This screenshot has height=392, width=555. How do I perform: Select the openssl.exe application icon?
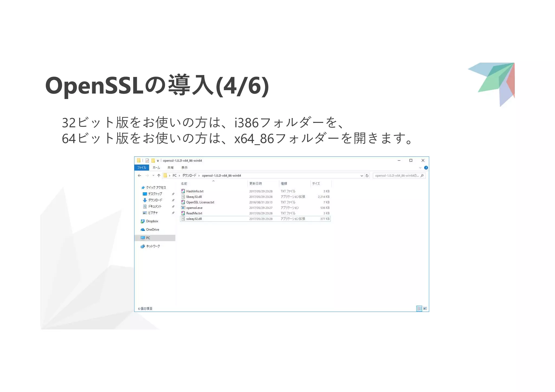(x=183, y=208)
